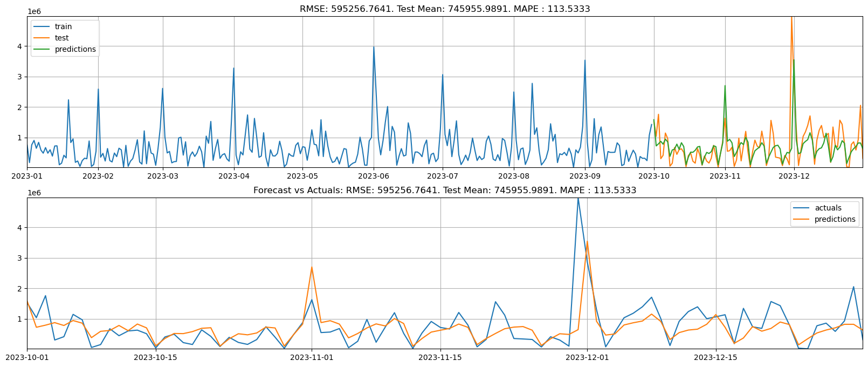868x367 pixels.
Task: Click the 2023-11-15 x-axis tick label
Action: [x=440, y=357]
